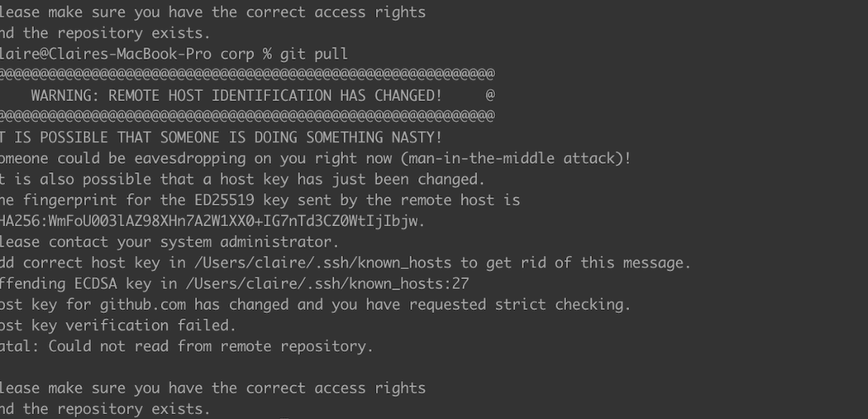
Task: Click the second row of @ symbols
Action: (x=247, y=116)
